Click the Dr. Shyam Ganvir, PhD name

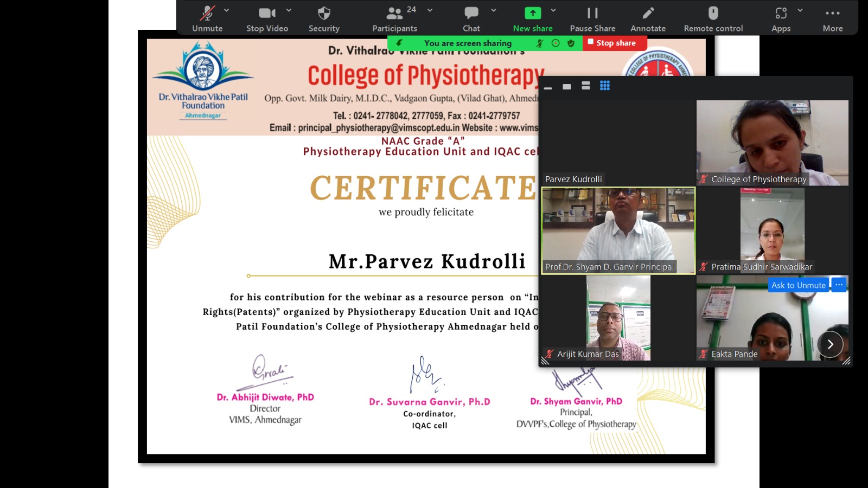click(576, 401)
